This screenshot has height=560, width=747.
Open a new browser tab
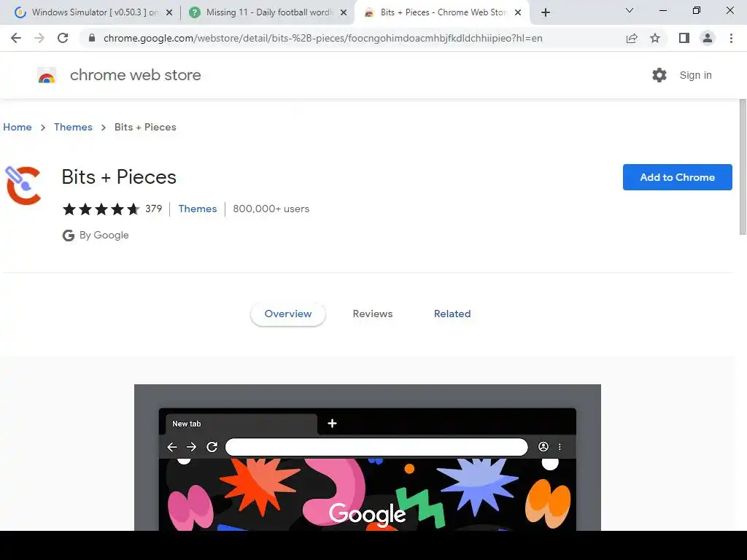pyautogui.click(x=546, y=12)
